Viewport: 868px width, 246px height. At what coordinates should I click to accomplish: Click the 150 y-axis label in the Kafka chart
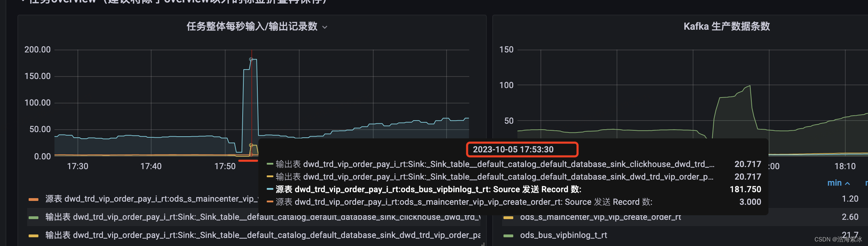point(506,50)
